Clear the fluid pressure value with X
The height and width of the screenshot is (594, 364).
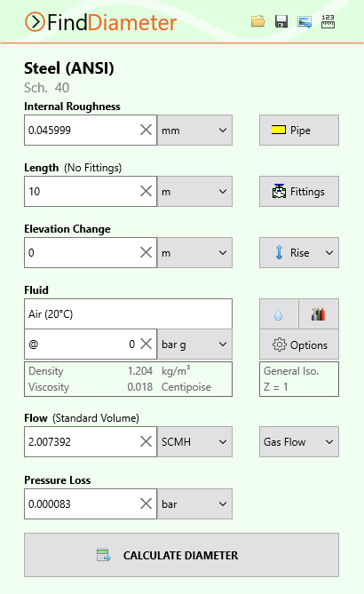(x=146, y=344)
